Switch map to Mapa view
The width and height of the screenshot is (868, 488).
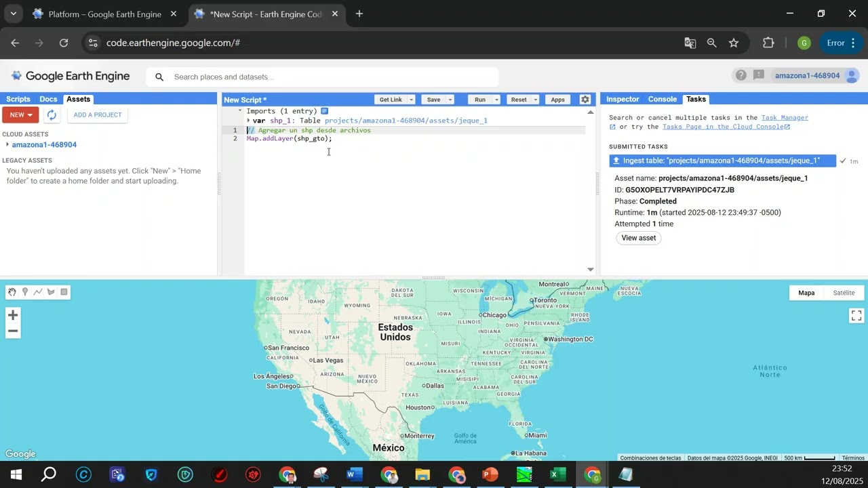(806, 293)
